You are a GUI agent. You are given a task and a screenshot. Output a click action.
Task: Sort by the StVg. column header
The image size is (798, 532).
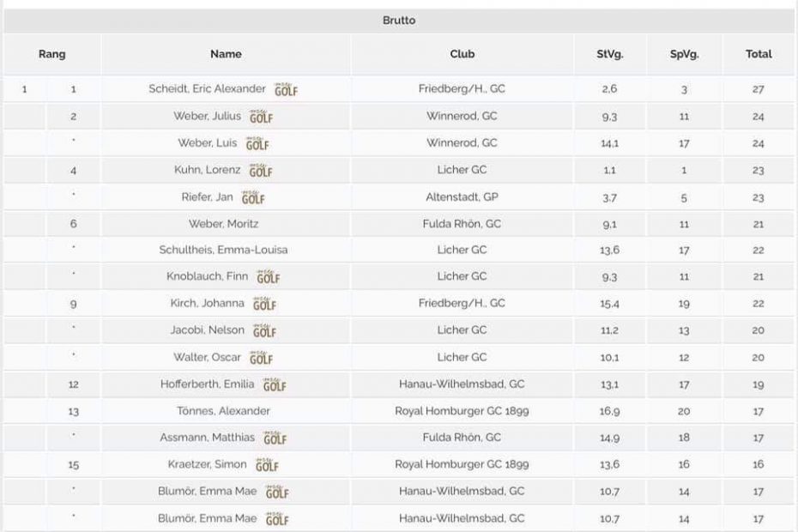click(x=610, y=54)
